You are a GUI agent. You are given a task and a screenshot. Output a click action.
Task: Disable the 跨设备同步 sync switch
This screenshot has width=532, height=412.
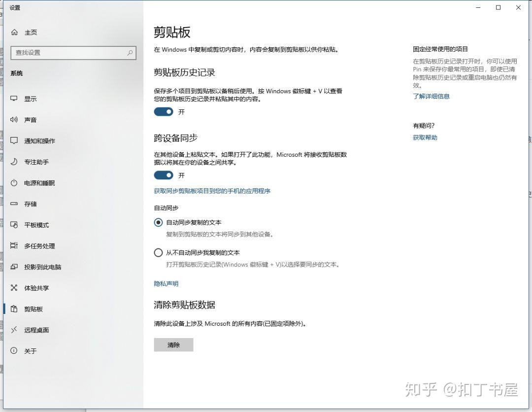click(x=164, y=175)
